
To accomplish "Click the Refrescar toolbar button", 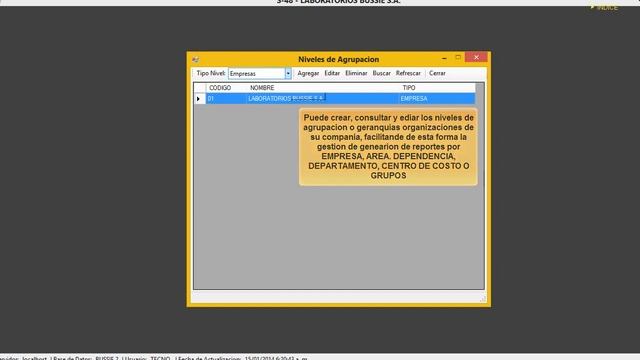I will [x=408, y=73].
